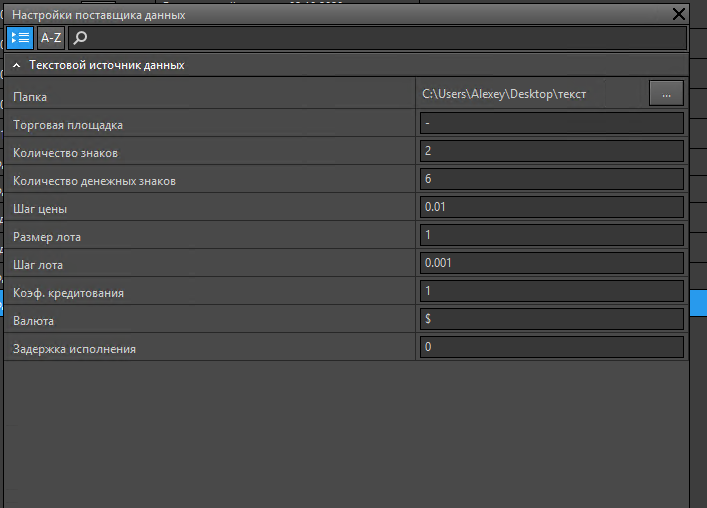707x508 pixels.
Task: Click the search magnifier icon
Action: click(81, 38)
